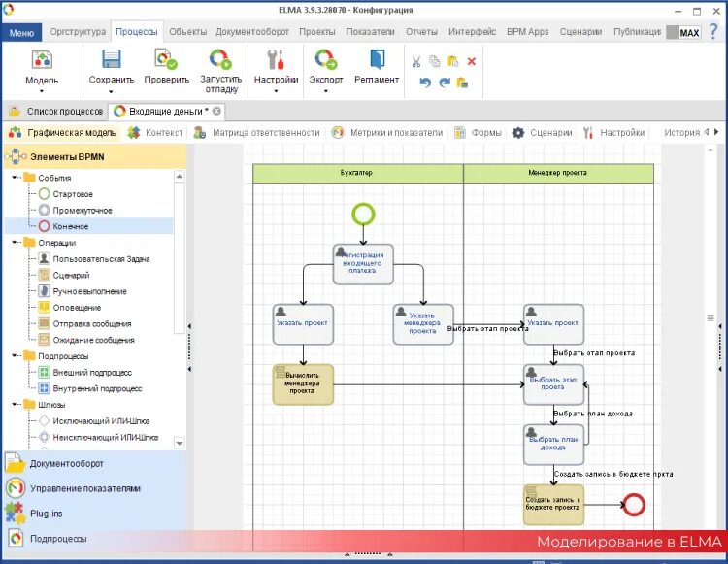Open dropdown arrow under Настройки
This screenshot has width=728, height=564.
click(x=276, y=91)
